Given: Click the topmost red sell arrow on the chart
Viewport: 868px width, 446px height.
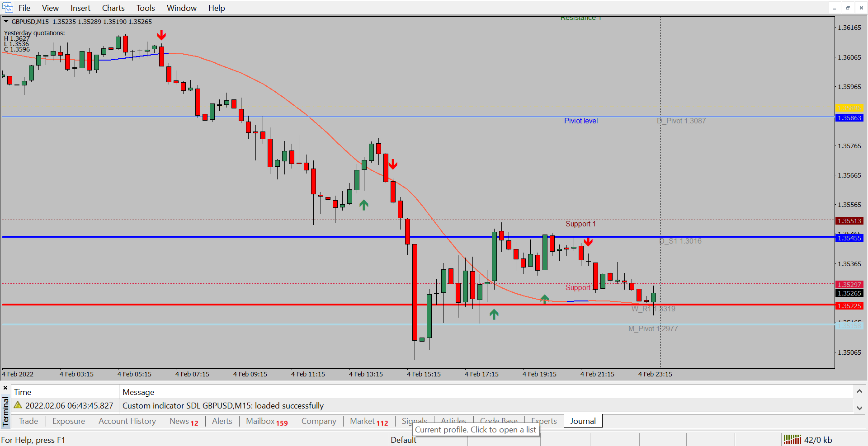Looking at the screenshot, I should (x=161, y=35).
